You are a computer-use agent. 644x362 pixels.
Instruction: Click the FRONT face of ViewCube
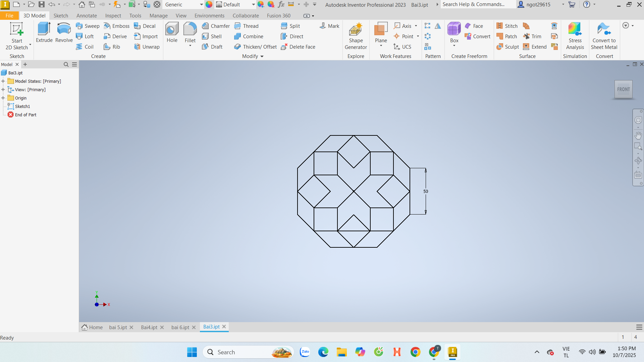(x=623, y=89)
